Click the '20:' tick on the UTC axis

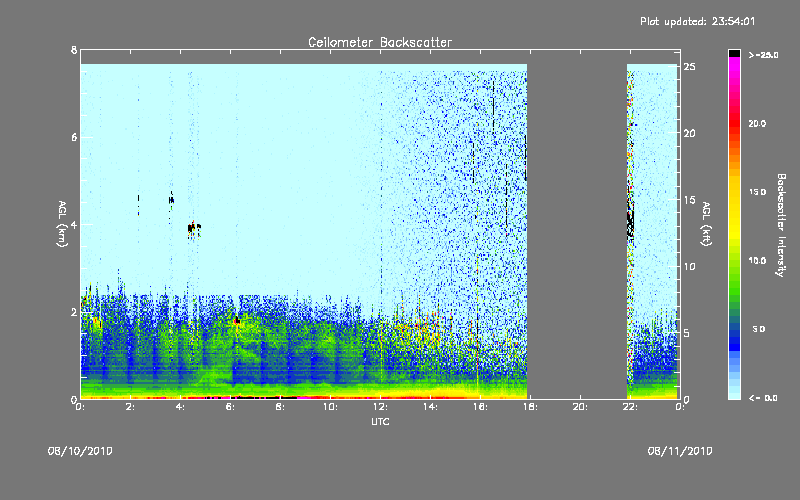coord(580,407)
